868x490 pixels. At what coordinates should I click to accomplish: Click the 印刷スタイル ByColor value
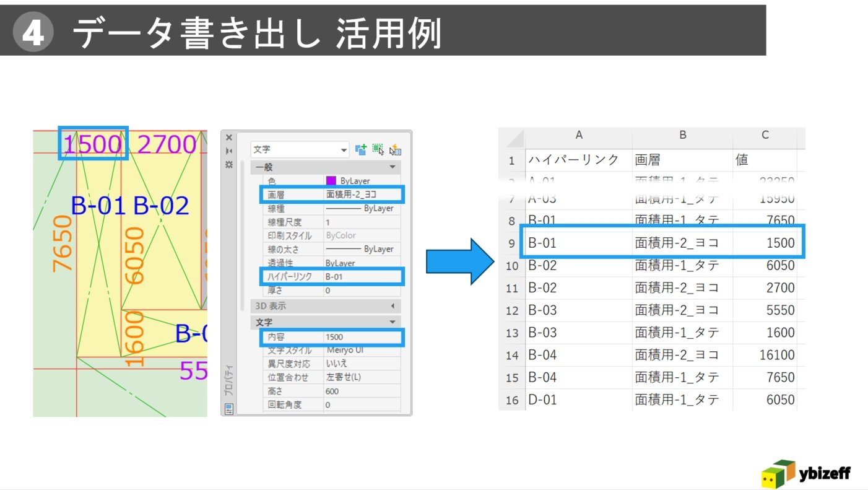pos(362,235)
